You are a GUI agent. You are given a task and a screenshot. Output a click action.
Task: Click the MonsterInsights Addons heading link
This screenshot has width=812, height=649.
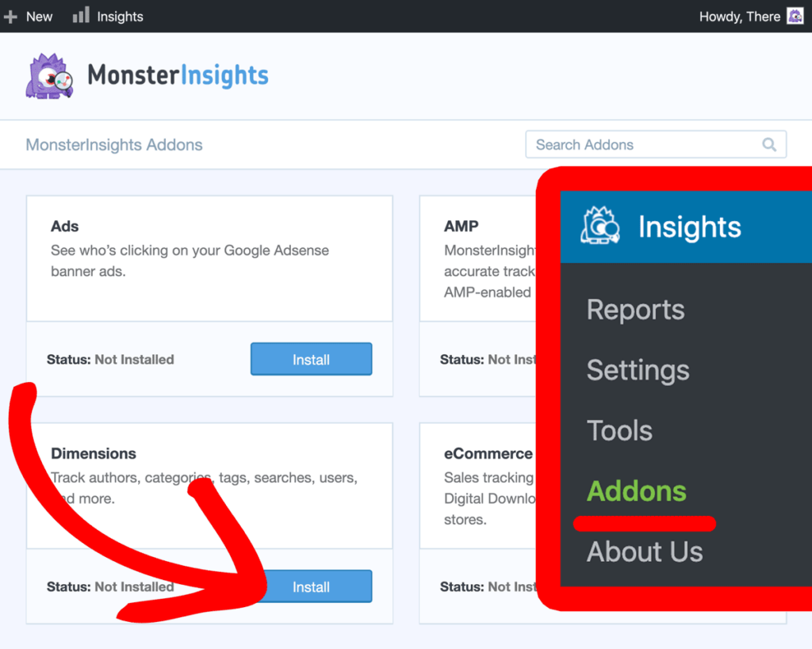click(x=113, y=145)
